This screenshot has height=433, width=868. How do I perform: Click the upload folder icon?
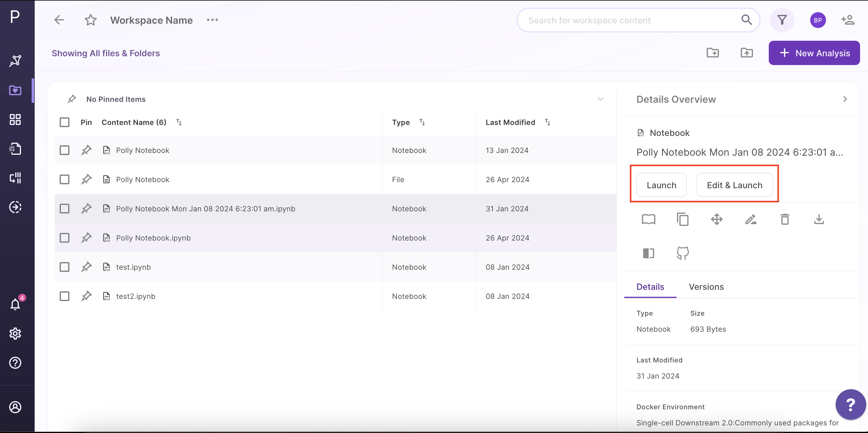point(747,53)
